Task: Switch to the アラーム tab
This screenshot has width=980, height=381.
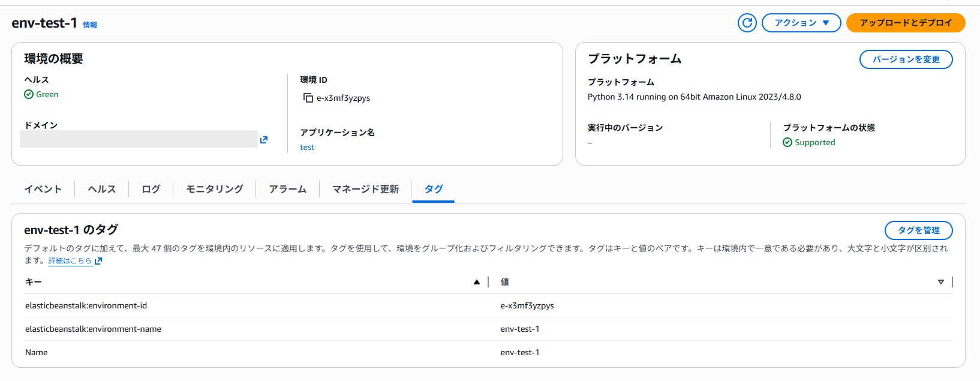Action: click(288, 189)
